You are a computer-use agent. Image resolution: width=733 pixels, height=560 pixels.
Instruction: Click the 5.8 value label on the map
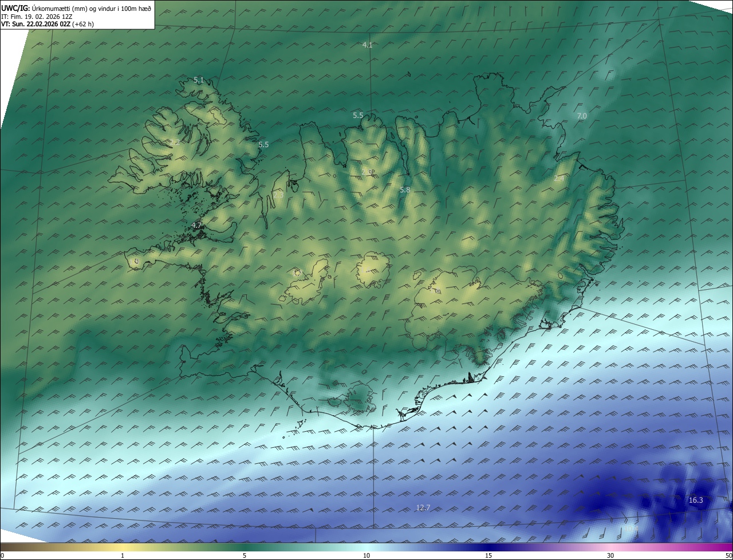point(405,190)
